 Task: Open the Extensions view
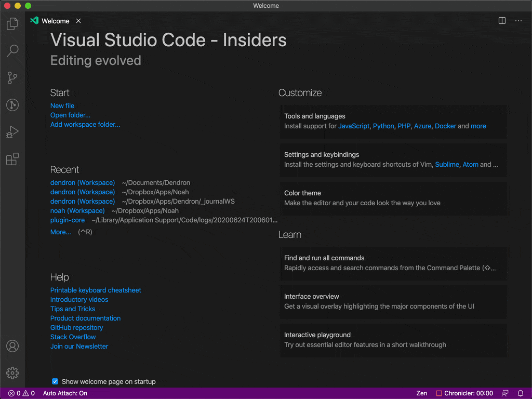(12, 159)
